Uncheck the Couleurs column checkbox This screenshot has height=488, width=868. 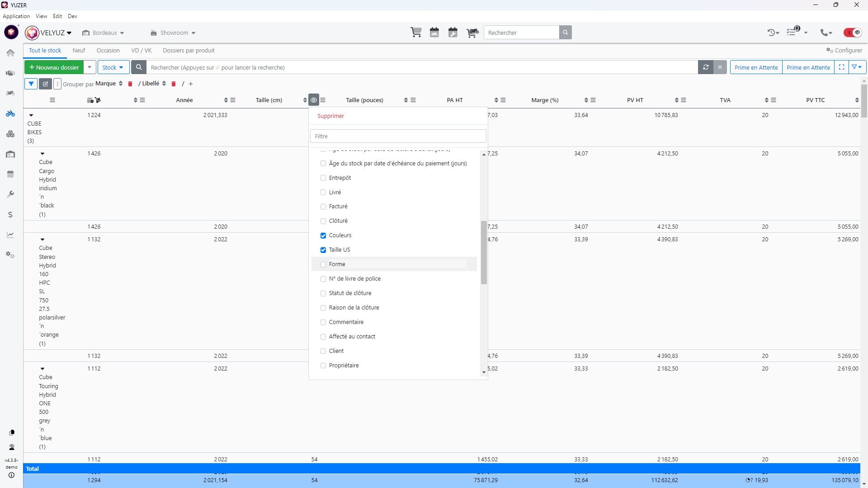(x=323, y=235)
